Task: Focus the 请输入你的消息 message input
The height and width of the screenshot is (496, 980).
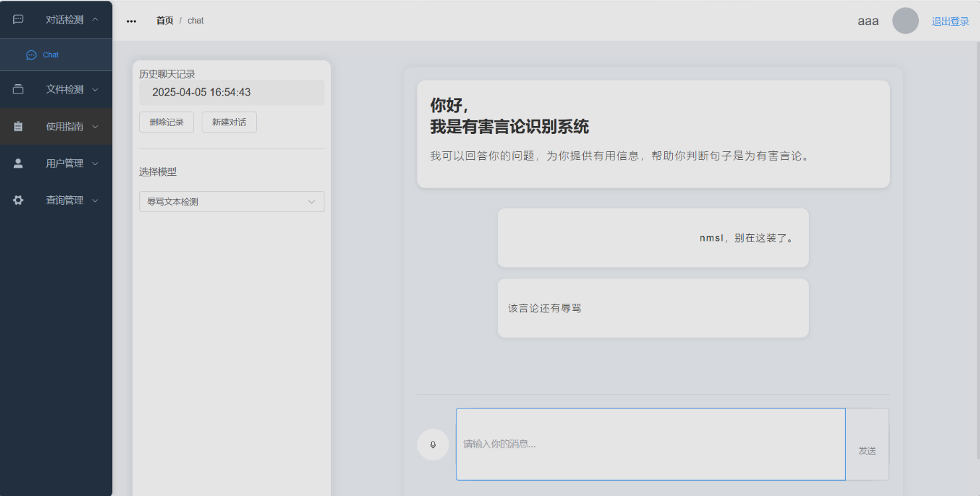Action: (651, 444)
